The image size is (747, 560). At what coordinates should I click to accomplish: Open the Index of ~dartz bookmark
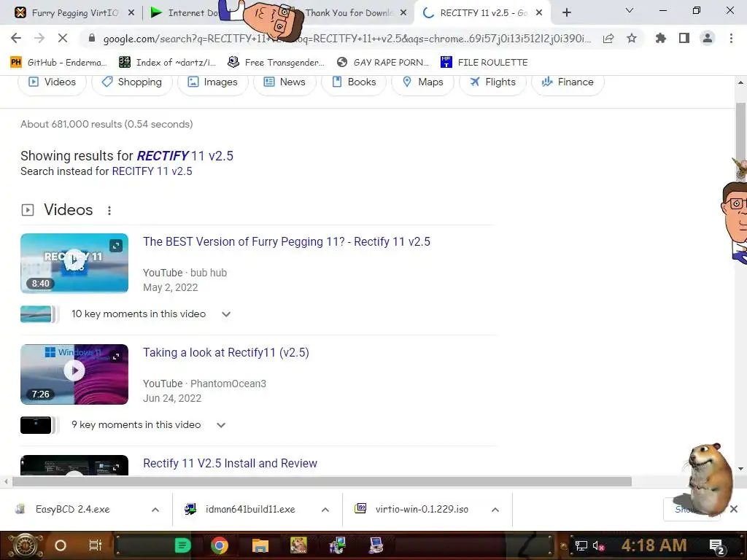tap(168, 63)
